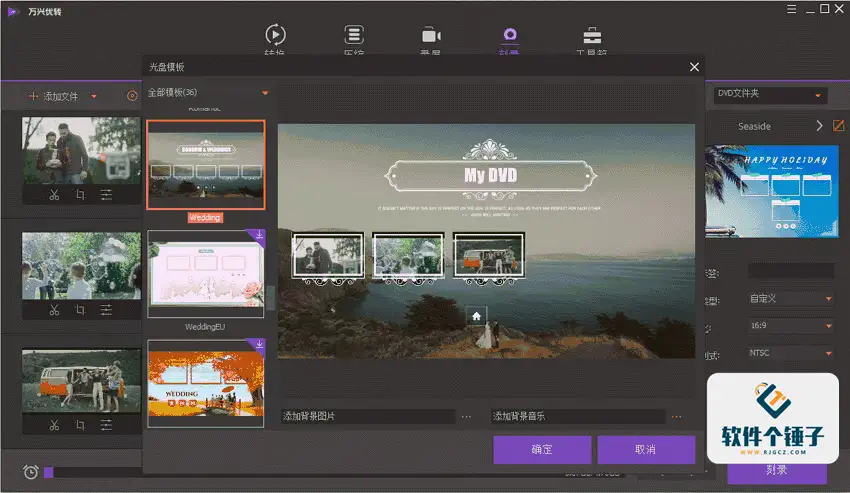Screen dimensions: 850x493
Task: Click the home icon in DVD preview
Action: point(476,315)
